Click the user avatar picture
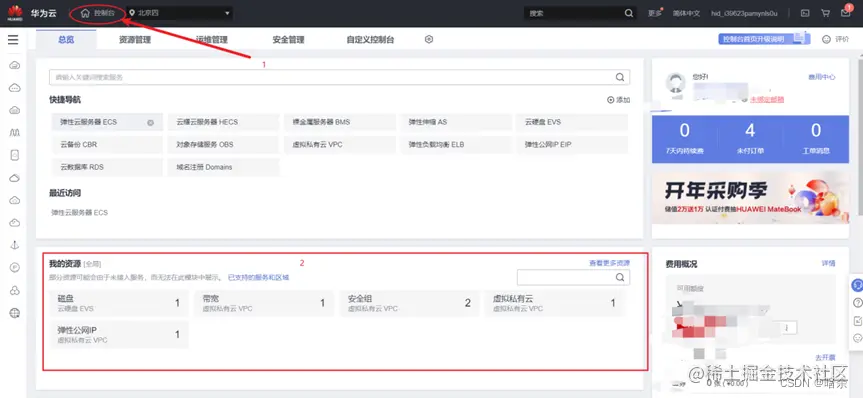 [x=675, y=83]
